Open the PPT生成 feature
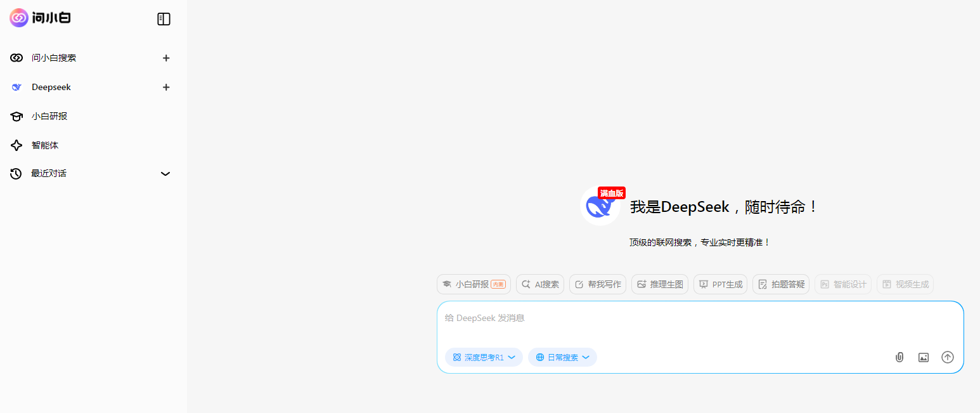 tap(720, 284)
